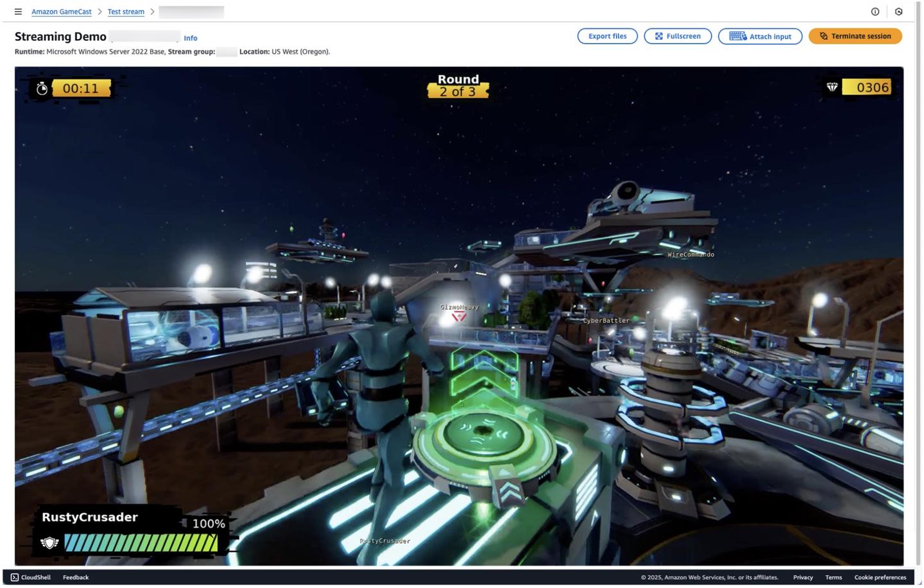
Task: Click the gem icon next to score 0306
Action: [832, 87]
